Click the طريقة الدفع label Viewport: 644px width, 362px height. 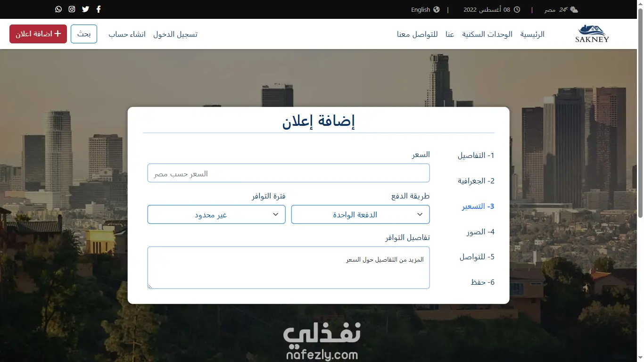(x=411, y=196)
